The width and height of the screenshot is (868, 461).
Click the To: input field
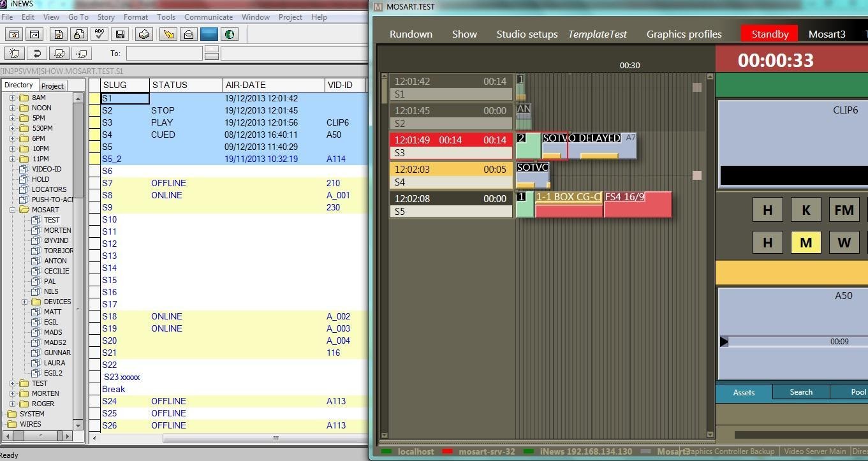point(164,54)
